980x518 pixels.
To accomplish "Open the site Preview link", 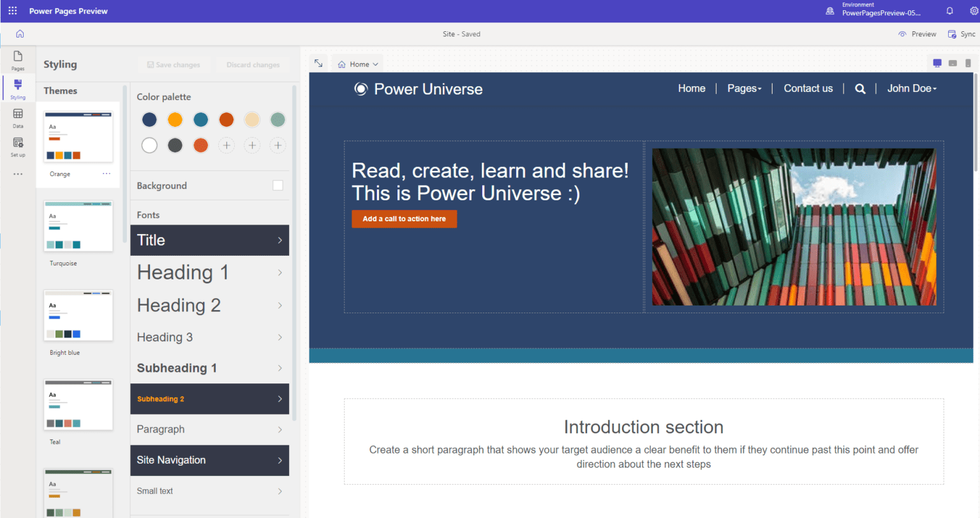I will [x=917, y=34].
